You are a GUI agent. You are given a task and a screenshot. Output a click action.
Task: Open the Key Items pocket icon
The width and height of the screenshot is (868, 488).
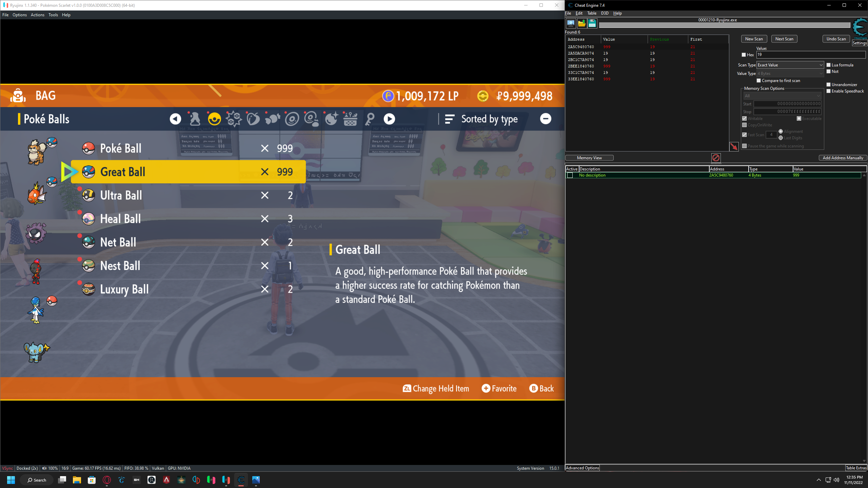(x=370, y=119)
